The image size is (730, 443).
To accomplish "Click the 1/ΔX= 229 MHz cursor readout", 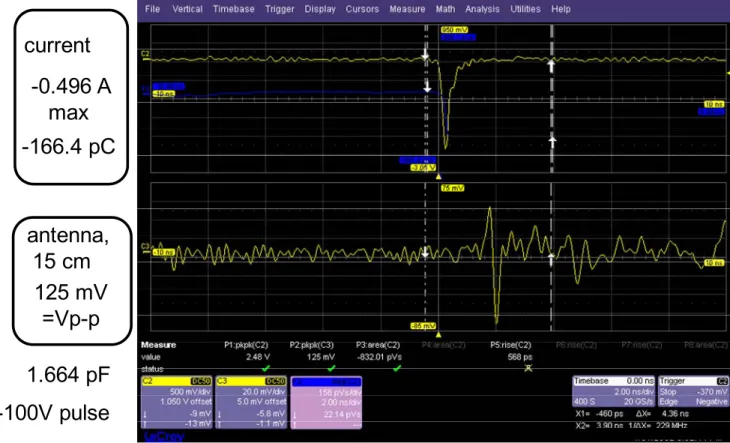I will point(656,425).
